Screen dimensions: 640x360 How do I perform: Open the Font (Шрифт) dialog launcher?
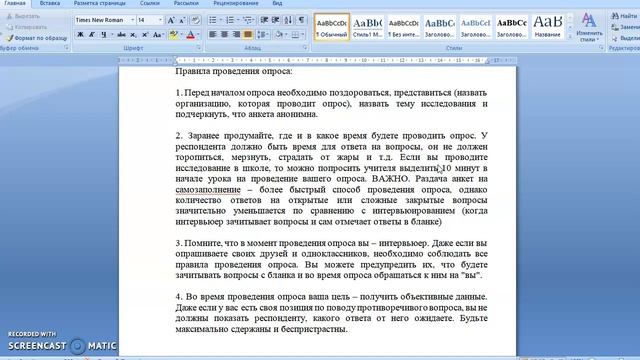coord(199,48)
